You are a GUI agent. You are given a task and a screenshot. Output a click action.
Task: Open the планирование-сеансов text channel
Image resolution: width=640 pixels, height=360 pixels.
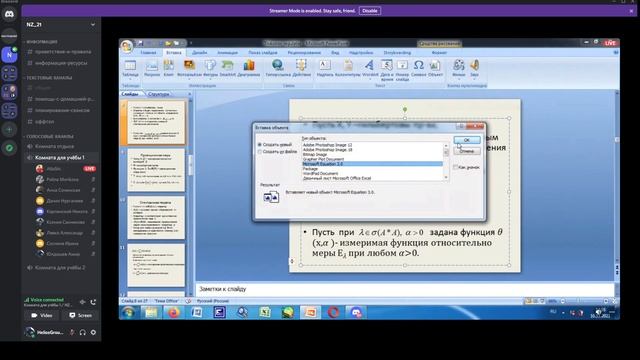(x=60, y=110)
